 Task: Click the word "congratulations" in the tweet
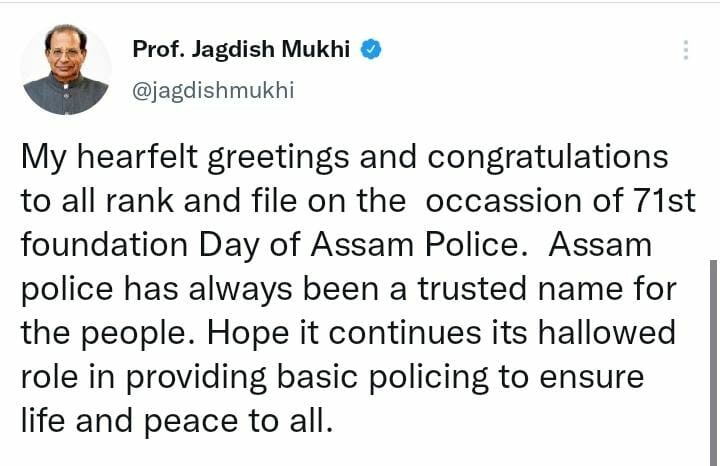tap(548, 157)
